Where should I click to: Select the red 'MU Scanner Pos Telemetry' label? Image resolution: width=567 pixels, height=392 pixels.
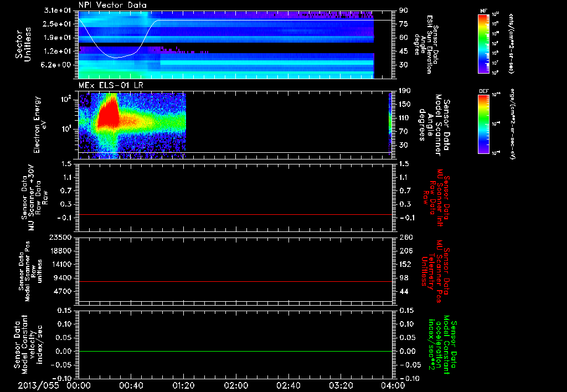pyautogui.click(x=435, y=271)
